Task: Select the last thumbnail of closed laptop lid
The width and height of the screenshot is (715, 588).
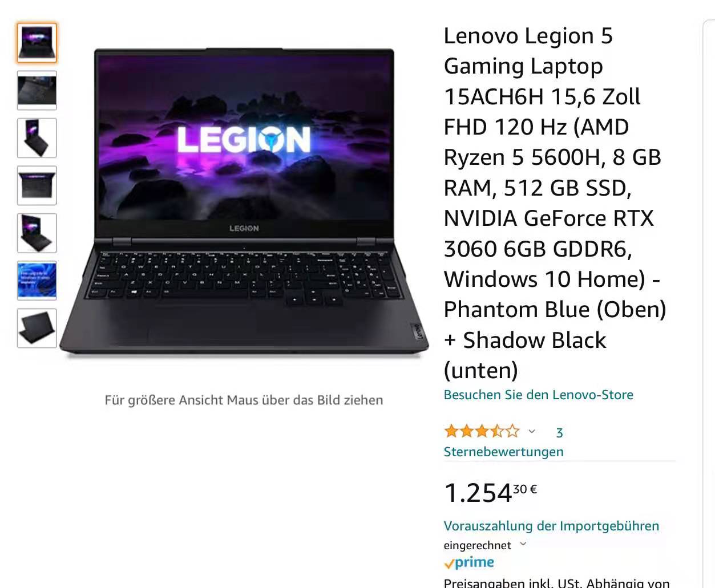Action: [x=37, y=329]
